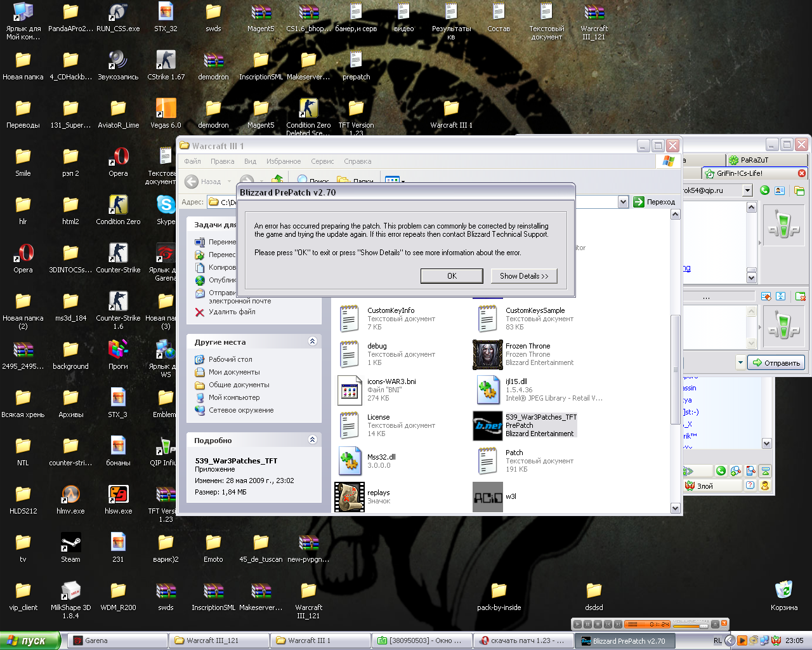The height and width of the screenshot is (650, 812).
Task: Expand hidden tray icons chevron
Action: point(730,640)
